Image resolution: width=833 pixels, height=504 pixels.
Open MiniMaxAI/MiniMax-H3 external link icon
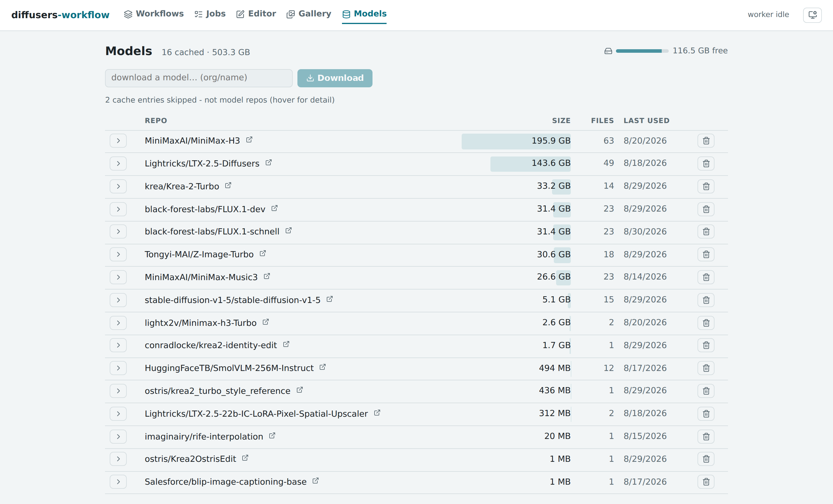[x=249, y=140]
